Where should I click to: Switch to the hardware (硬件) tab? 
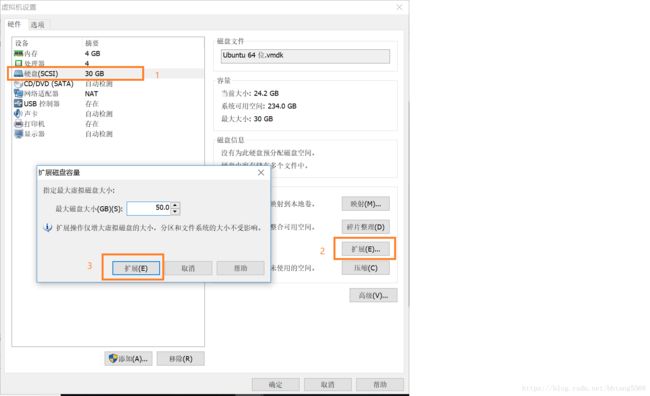pos(14,24)
